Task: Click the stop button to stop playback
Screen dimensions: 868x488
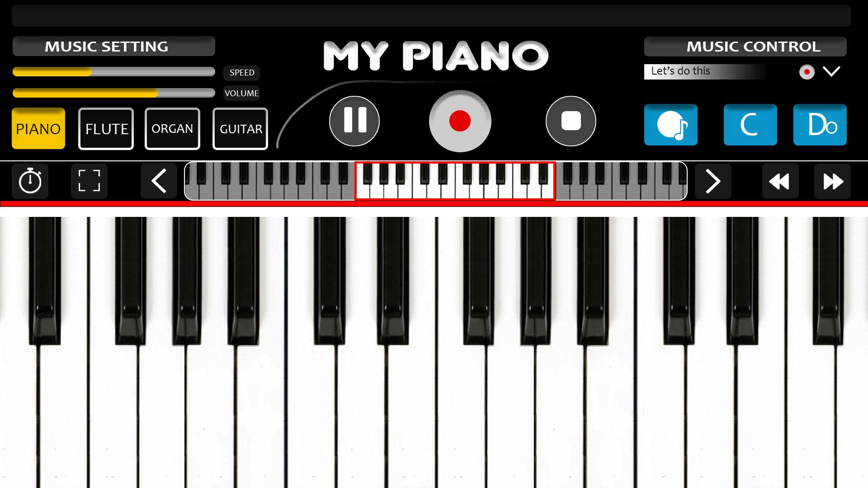Action: (x=571, y=122)
